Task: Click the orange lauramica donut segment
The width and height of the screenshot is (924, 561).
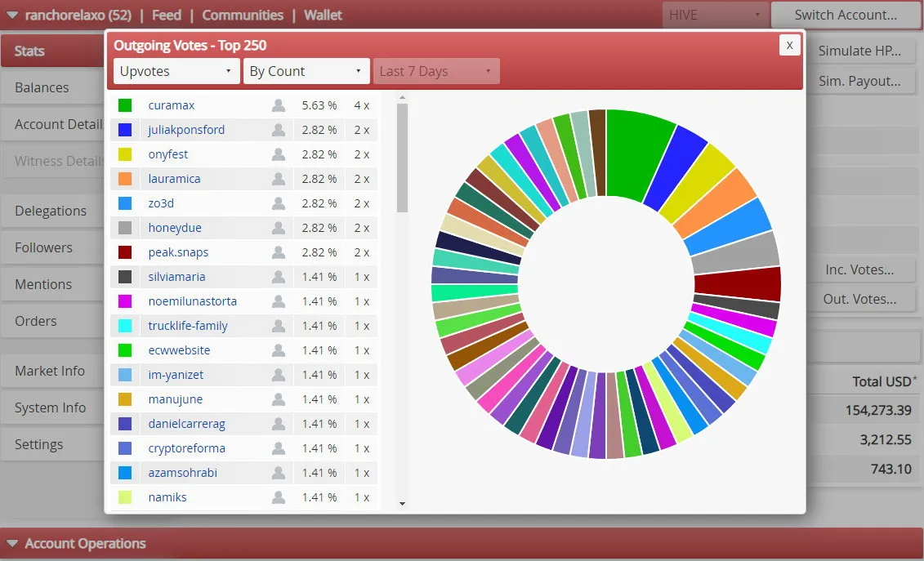Action: (x=716, y=202)
